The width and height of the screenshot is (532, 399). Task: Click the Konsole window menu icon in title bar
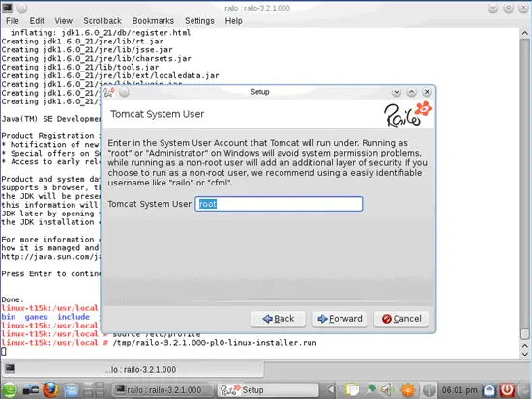[7, 8]
